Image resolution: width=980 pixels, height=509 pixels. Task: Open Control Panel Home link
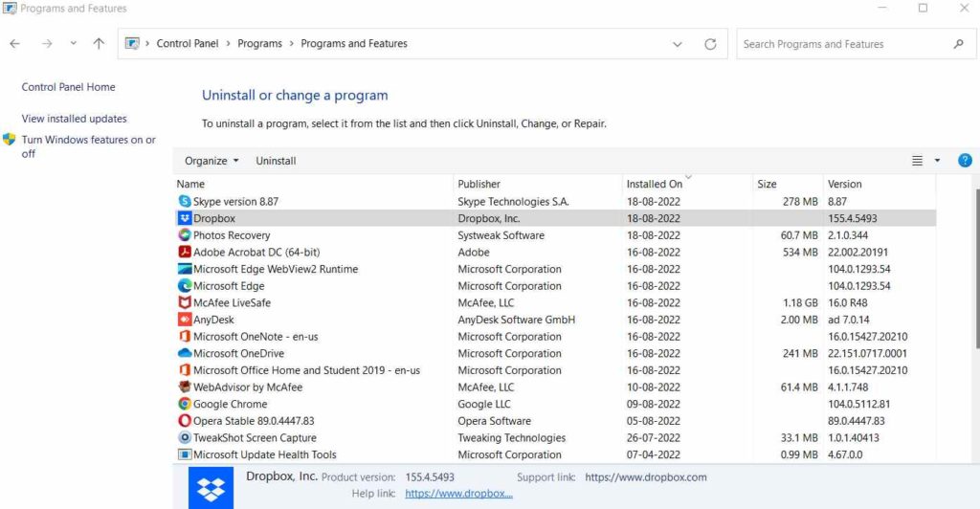click(68, 87)
